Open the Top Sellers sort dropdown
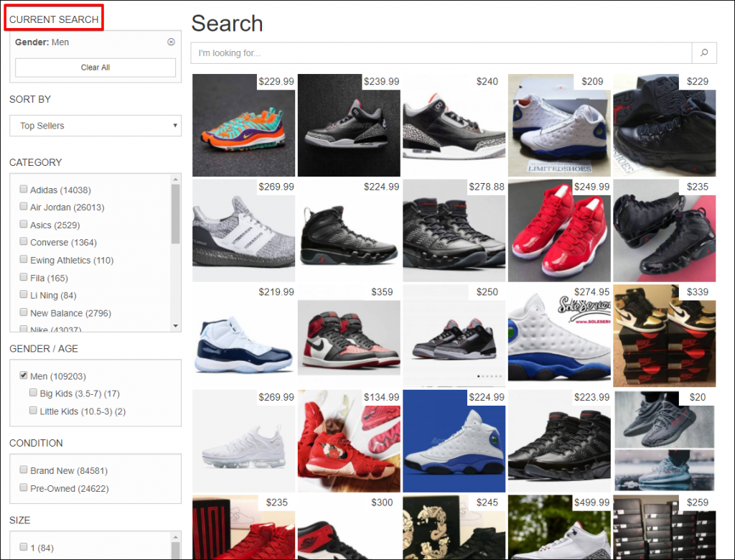Image resolution: width=735 pixels, height=560 pixels. 95,126
